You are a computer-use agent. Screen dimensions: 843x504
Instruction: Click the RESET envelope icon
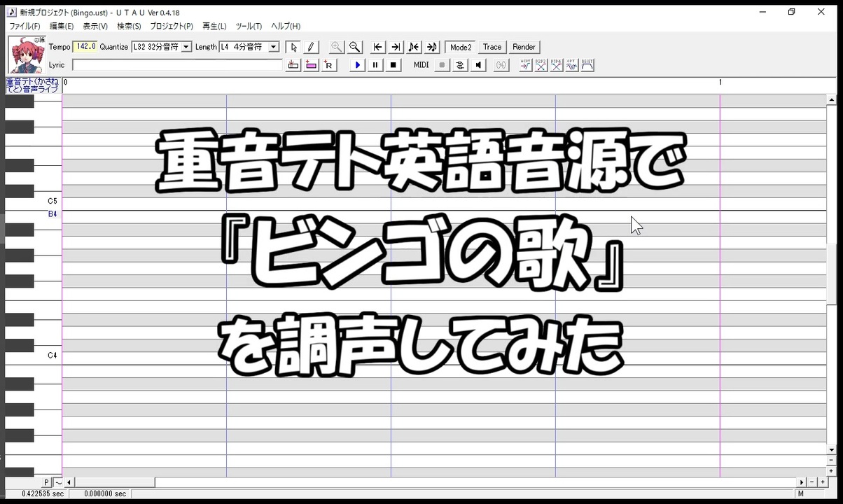[x=587, y=65]
